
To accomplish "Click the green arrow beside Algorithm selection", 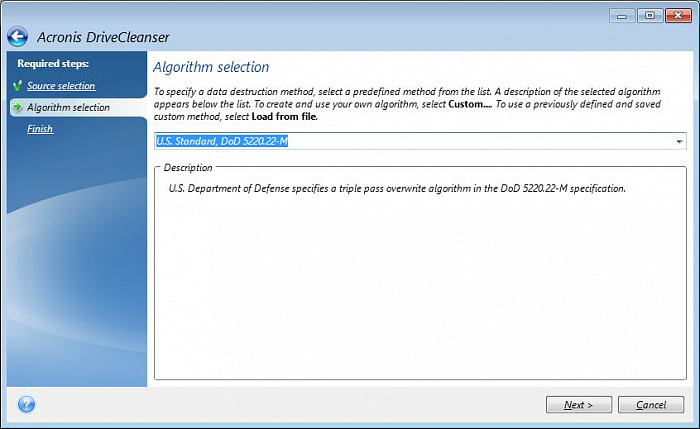I will tap(17, 107).
